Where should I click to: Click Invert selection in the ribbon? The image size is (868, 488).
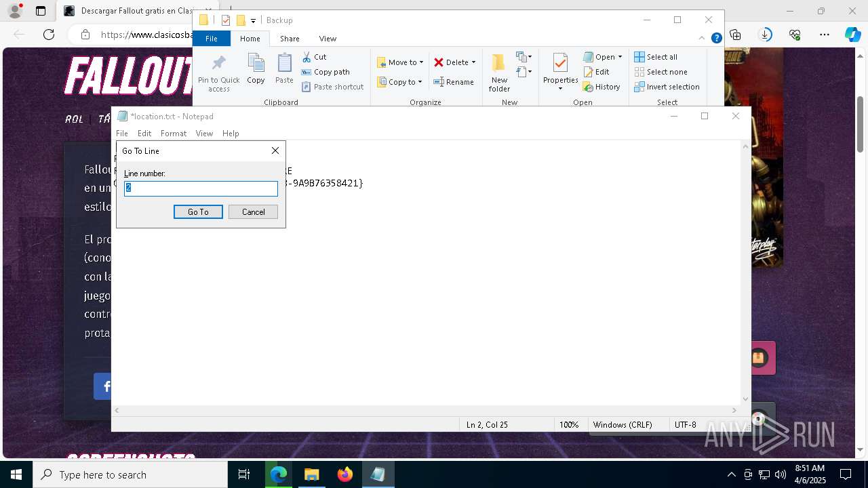667,87
